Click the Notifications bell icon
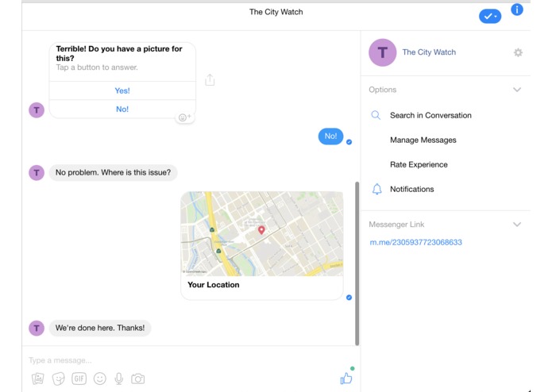The image size is (552, 392). 376,189
